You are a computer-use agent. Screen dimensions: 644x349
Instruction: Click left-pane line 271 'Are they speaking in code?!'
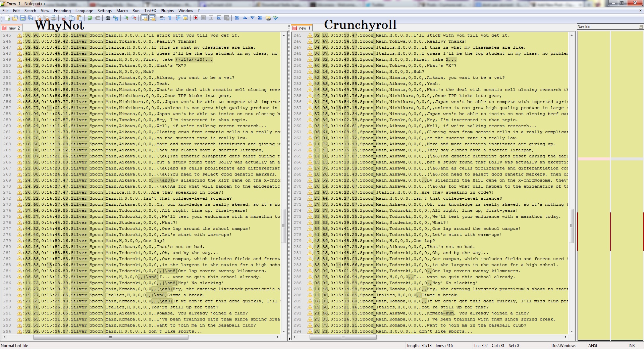coord(187,192)
